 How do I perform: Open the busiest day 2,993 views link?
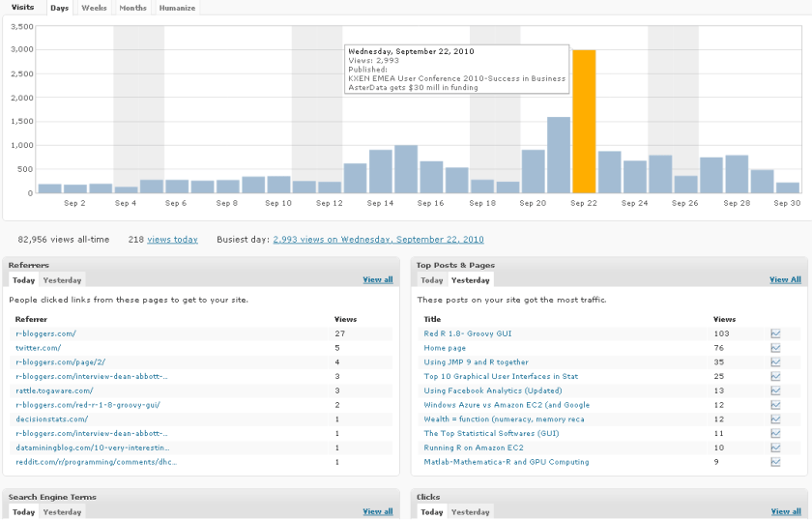(378, 240)
